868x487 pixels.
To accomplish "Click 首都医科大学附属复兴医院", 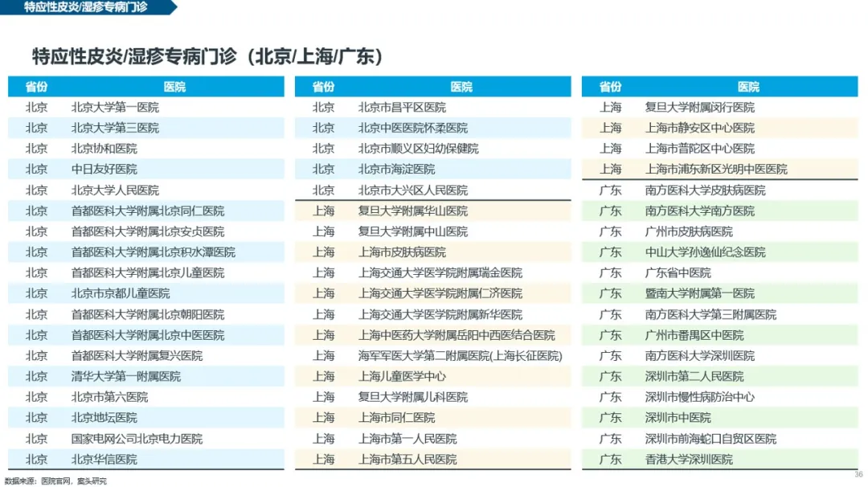I will [x=137, y=356].
